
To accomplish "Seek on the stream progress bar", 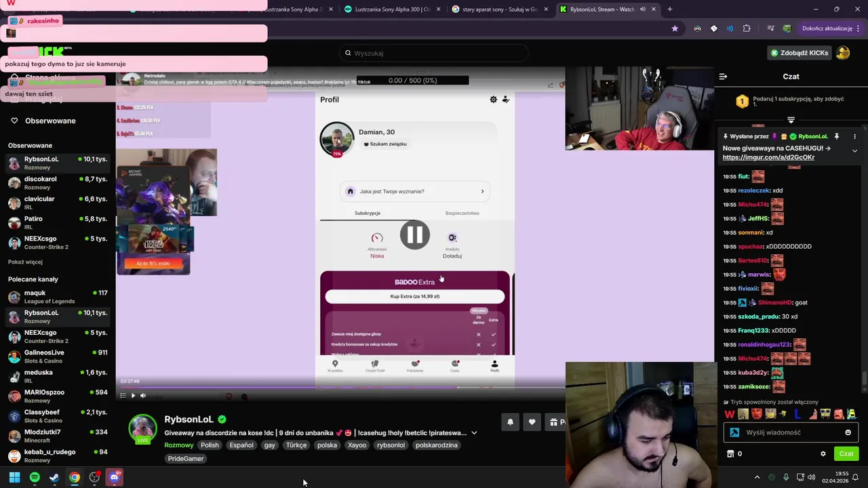I will click(340, 388).
